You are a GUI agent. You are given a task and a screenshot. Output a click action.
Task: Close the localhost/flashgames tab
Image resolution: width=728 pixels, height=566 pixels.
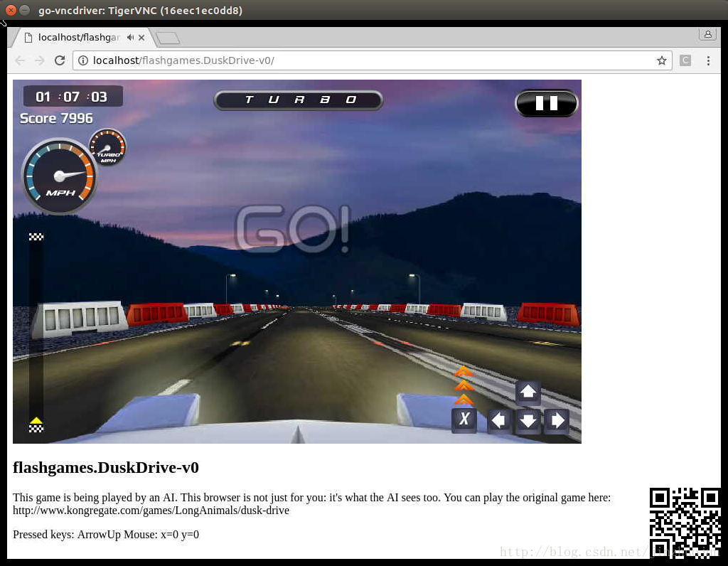point(141,38)
